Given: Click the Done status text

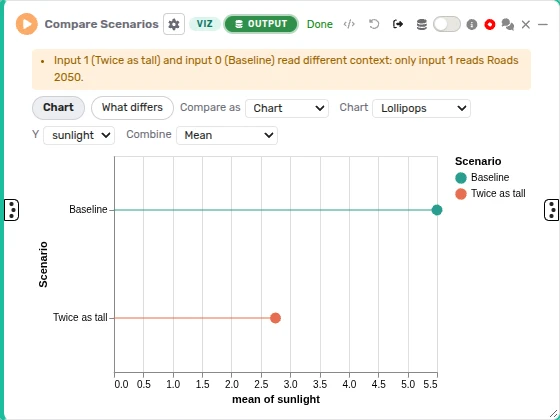Looking at the screenshot, I should coord(320,24).
